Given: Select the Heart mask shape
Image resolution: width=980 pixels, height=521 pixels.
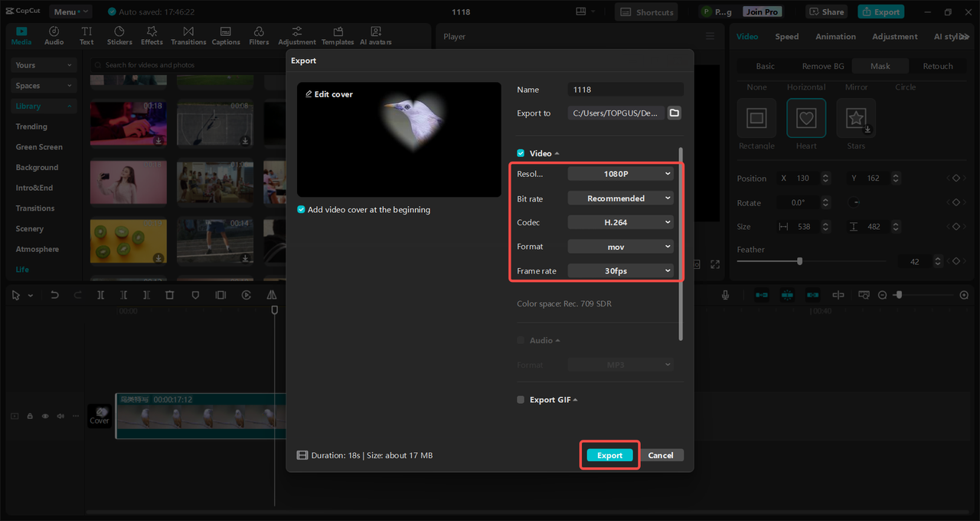Looking at the screenshot, I should (x=806, y=118).
